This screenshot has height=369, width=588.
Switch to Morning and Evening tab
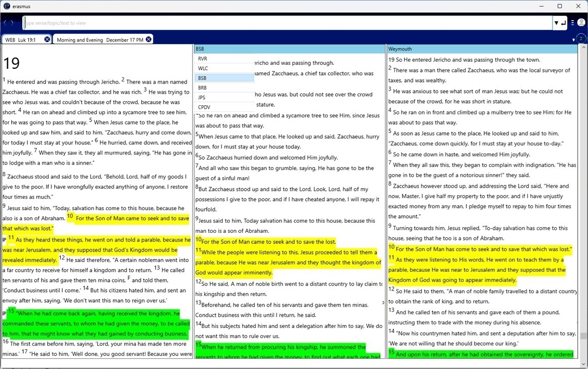[100, 40]
